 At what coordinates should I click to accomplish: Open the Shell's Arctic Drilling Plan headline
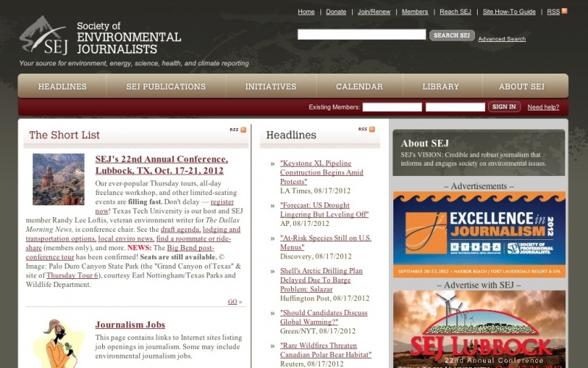click(x=321, y=280)
